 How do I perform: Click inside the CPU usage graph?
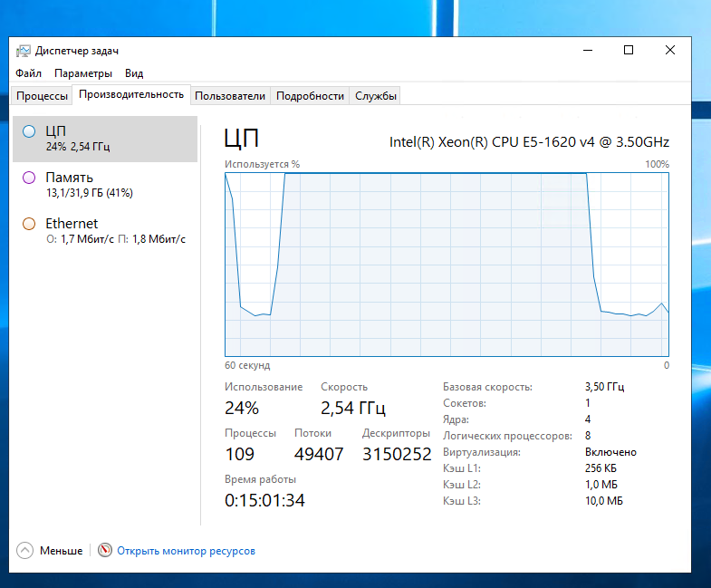[x=447, y=263]
